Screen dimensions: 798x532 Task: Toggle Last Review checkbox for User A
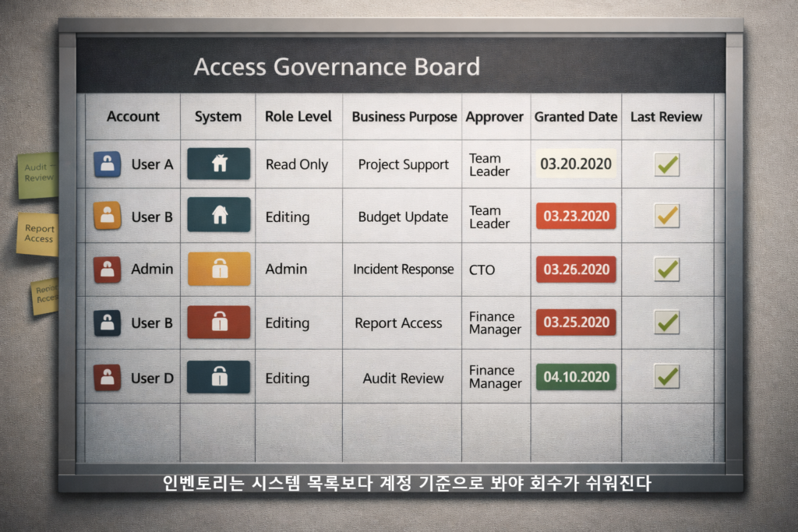point(667,165)
